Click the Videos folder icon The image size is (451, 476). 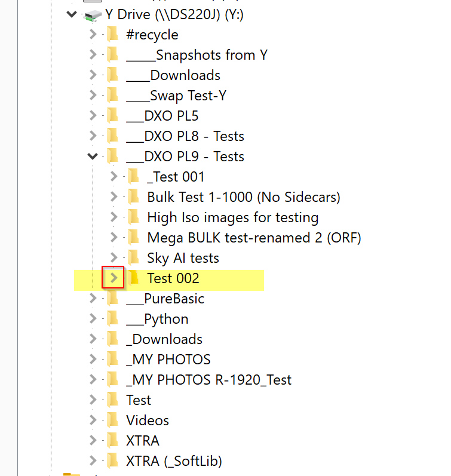click(113, 420)
